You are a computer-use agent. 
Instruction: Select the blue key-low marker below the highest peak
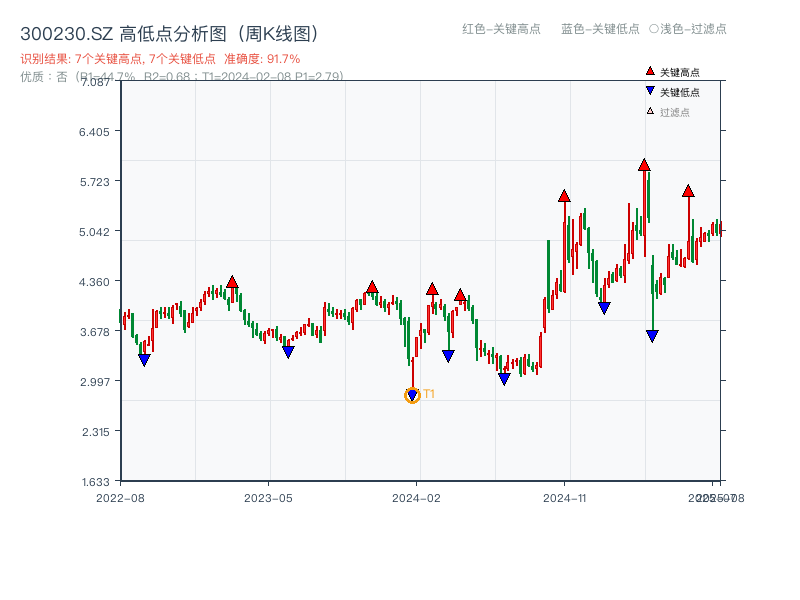click(x=652, y=336)
